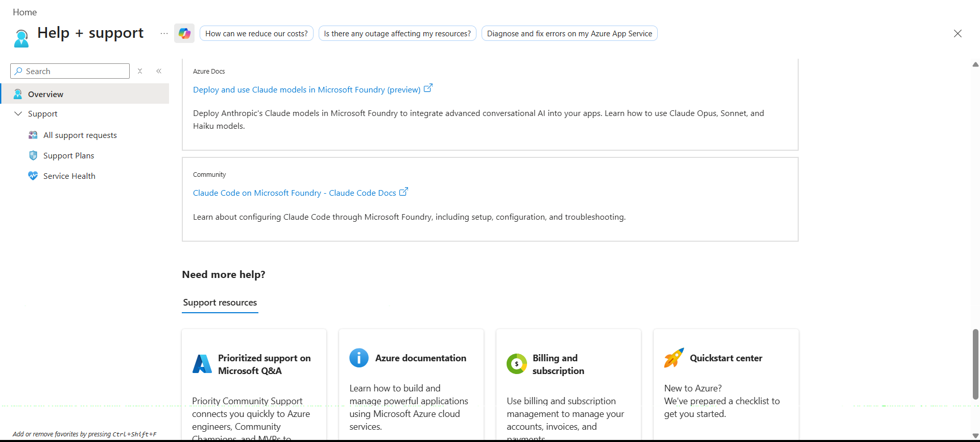Click external link icon beside Claude Code Docs
Image resolution: width=980 pixels, height=442 pixels.
tap(403, 192)
